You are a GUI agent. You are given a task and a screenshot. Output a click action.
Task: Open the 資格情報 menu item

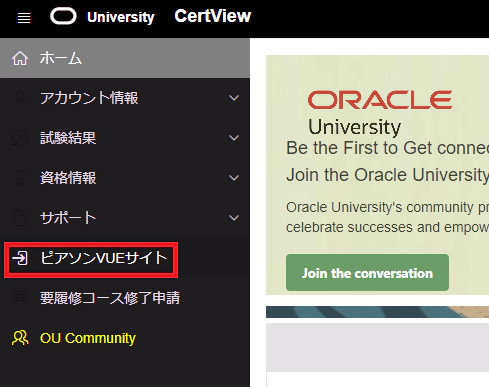click(x=125, y=178)
